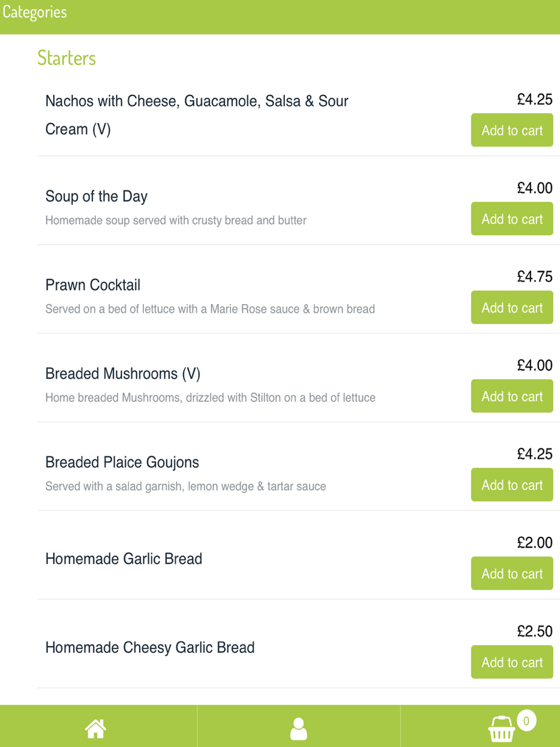560x747 pixels.
Task: Add Breaded Plaice Goujons to cart
Action: [x=512, y=485]
